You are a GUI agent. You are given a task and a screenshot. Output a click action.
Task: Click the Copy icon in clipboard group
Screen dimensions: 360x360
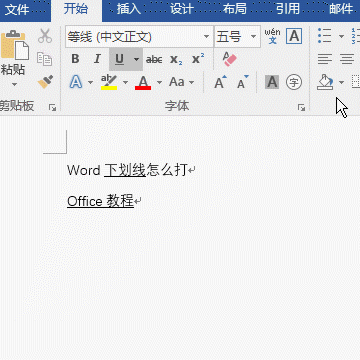[x=44, y=59]
